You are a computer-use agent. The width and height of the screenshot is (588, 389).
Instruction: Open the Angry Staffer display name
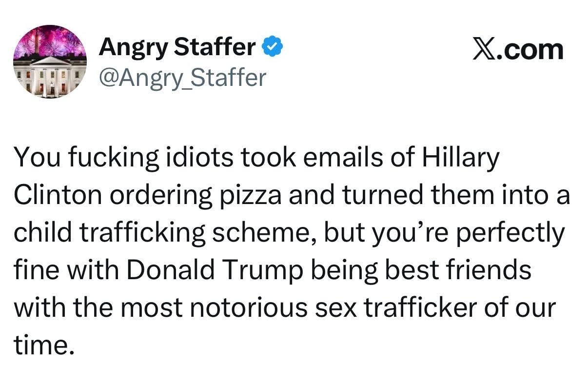click(x=177, y=48)
